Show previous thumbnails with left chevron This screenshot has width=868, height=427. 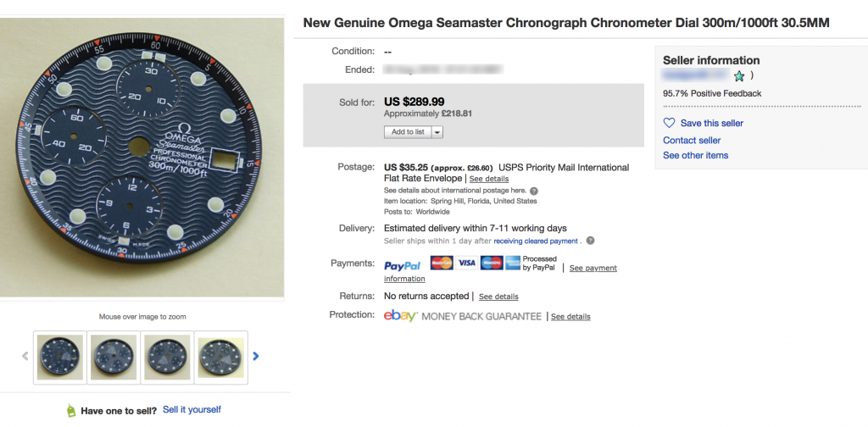25,356
